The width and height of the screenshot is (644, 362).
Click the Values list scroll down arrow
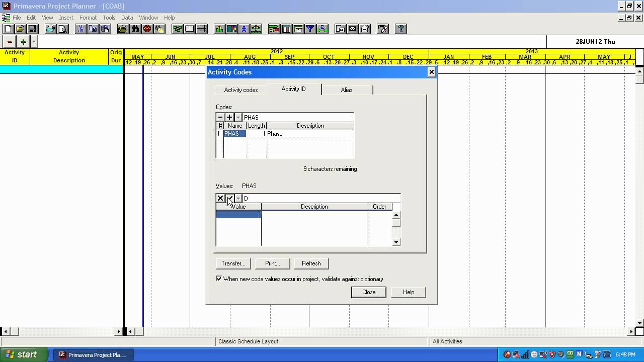coord(396,242)
